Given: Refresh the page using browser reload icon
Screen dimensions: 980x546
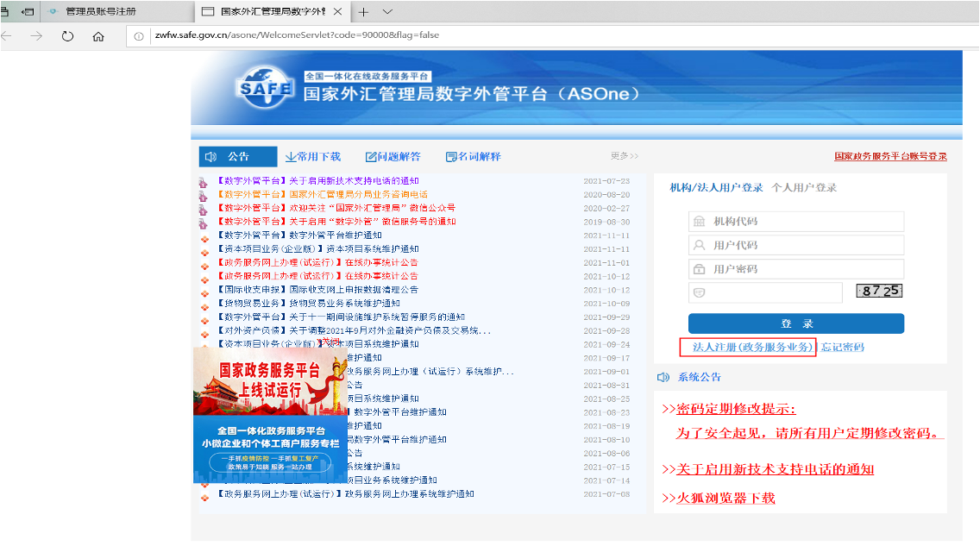Looking at the screenshot, I should (x=66, y=36).
